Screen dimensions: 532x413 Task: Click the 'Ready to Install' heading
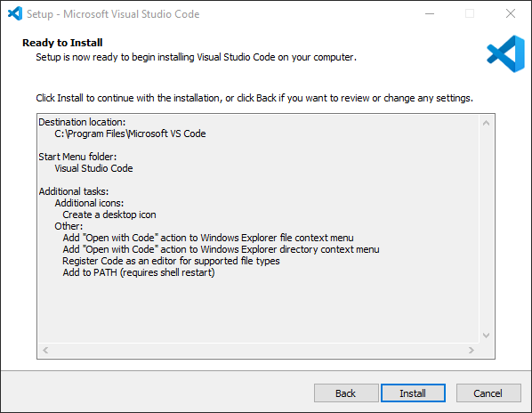click(x=62, y=43)
